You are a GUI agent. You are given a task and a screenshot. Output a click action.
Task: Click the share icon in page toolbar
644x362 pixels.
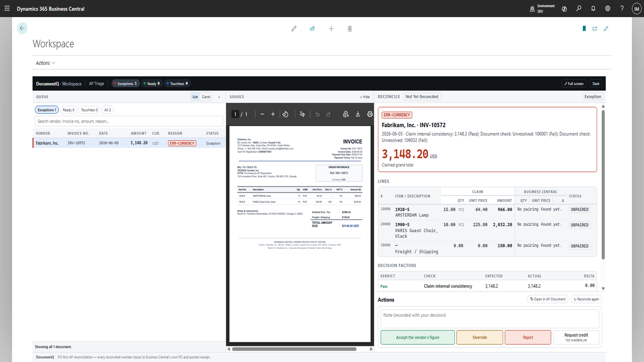click(x=312, y=29)
